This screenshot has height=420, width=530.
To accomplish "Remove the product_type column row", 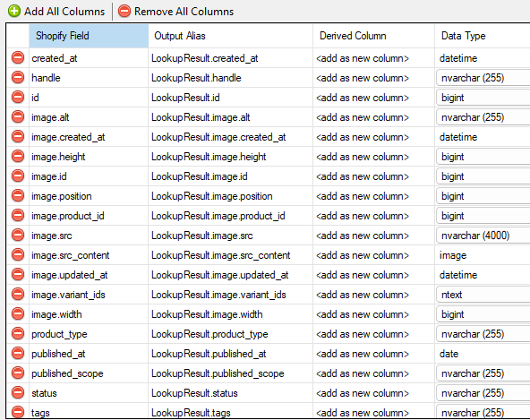I will [18, 333].
